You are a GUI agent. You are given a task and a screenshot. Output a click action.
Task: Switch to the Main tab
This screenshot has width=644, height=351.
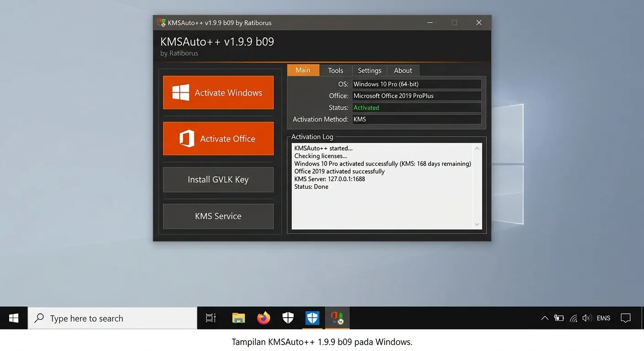[x=303, y=70]
